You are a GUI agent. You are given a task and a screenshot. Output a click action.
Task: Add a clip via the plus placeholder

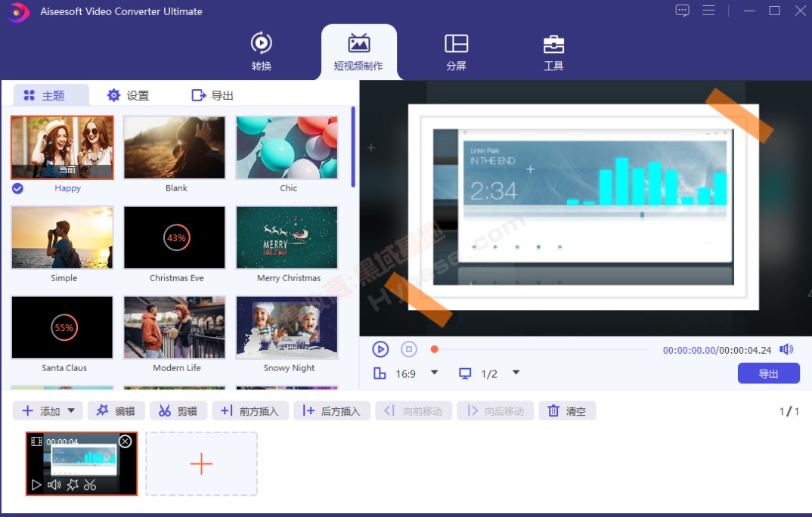tap(201, 463)
